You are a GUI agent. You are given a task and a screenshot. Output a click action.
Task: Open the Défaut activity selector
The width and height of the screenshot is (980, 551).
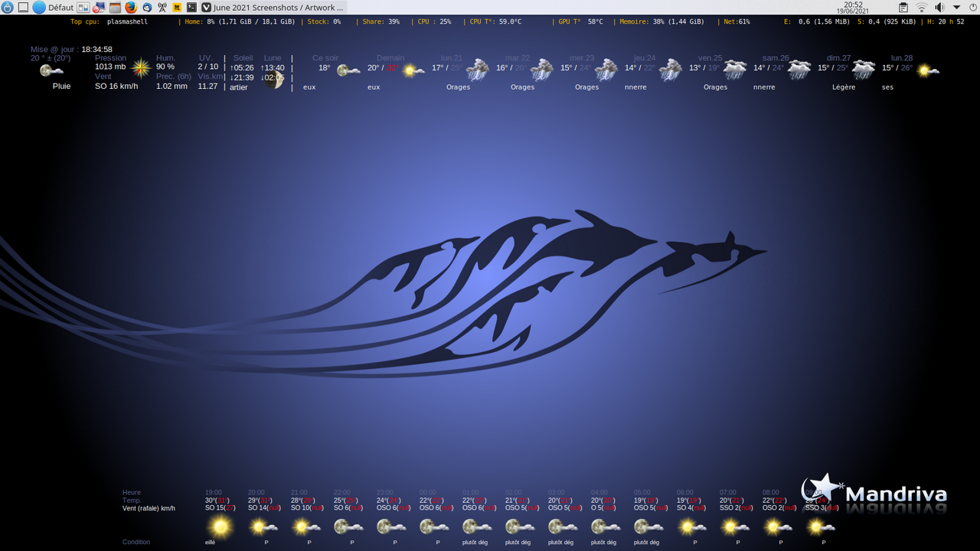coord(61,7)
